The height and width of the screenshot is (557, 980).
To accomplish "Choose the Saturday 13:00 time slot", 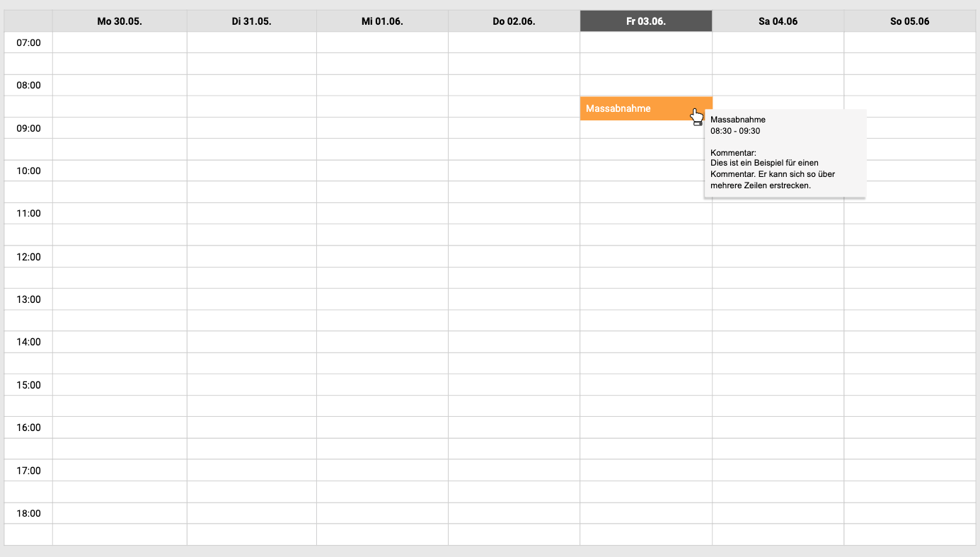I will click(x=778, y=299).
